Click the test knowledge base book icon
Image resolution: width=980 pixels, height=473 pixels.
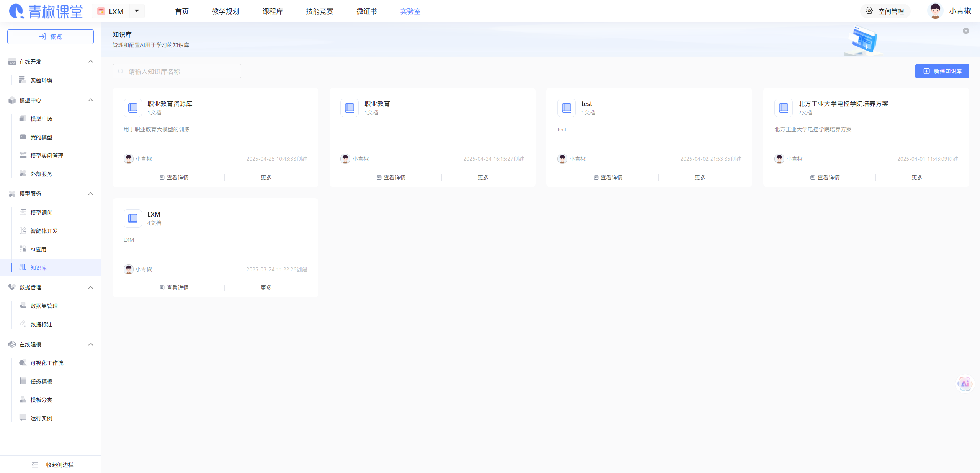pyautogui.click(x=567, y=108)
